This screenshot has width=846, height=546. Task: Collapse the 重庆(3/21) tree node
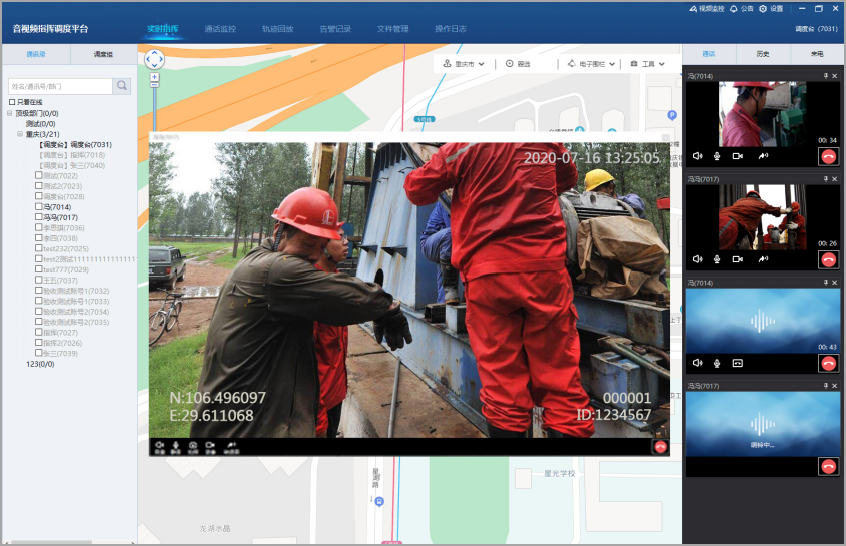20,134
